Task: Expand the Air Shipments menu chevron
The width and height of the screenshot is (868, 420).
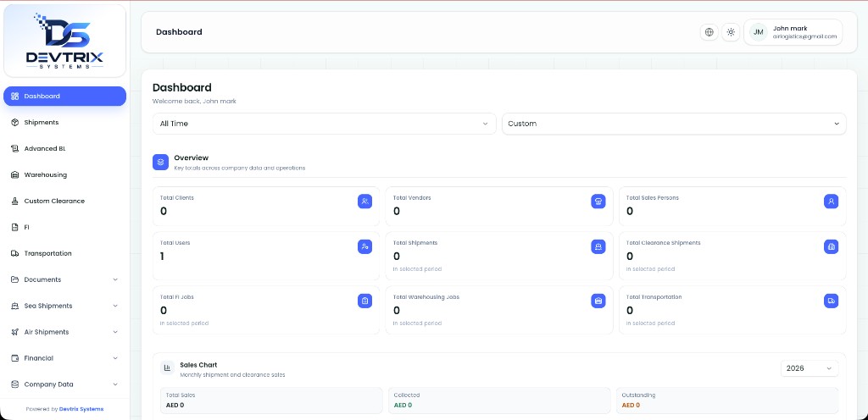Action: (115, 332)
